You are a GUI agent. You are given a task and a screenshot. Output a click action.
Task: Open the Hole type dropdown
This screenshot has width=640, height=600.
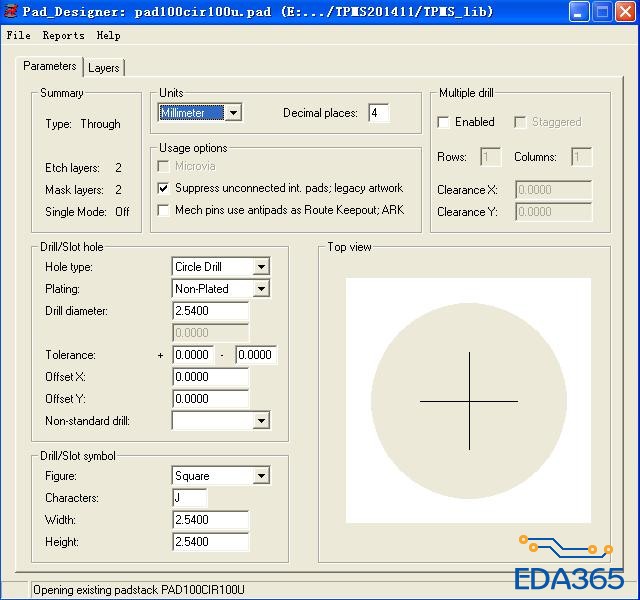tap(221, 267)
